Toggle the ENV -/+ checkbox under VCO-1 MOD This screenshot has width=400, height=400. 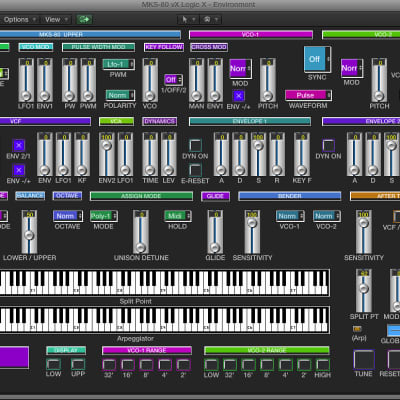pyautogui.click(x=239, y=96)
